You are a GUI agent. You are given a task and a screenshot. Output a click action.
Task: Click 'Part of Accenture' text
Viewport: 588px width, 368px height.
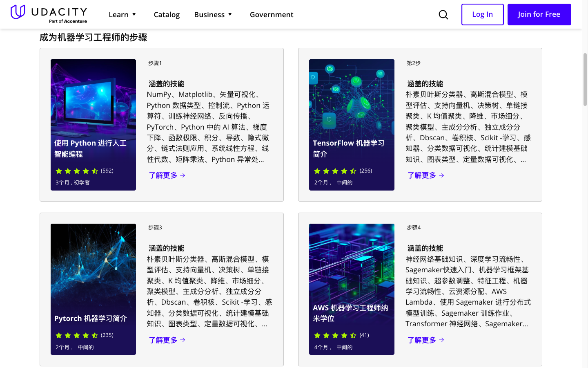click(68, 21)
